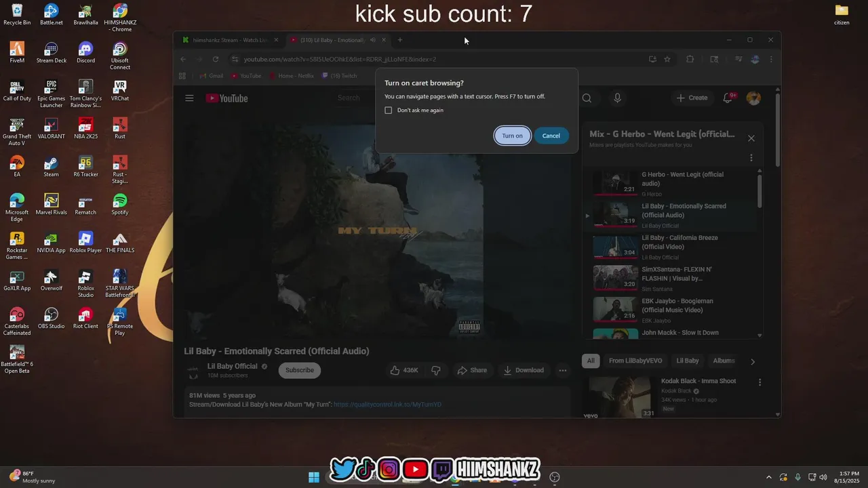The height and width of the screenshot is (488, 868).
Task: Open Twitch bookmark in bookmarks bar
Action: click(340, 76)
